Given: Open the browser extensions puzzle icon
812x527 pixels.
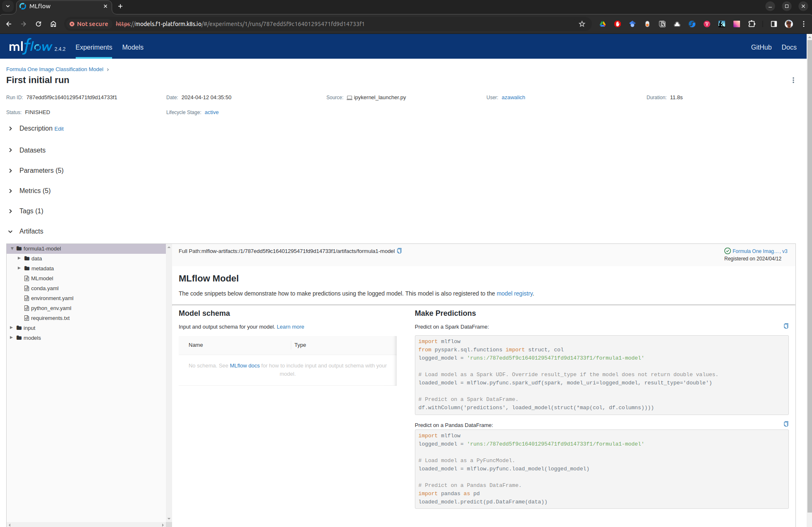Looking at the screenshot, I should pos(752,24).
